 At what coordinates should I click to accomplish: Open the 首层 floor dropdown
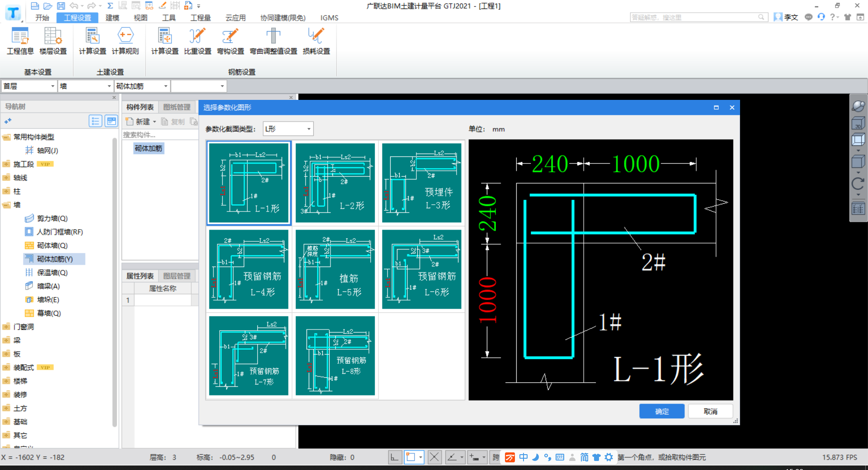tap(29, 86)
